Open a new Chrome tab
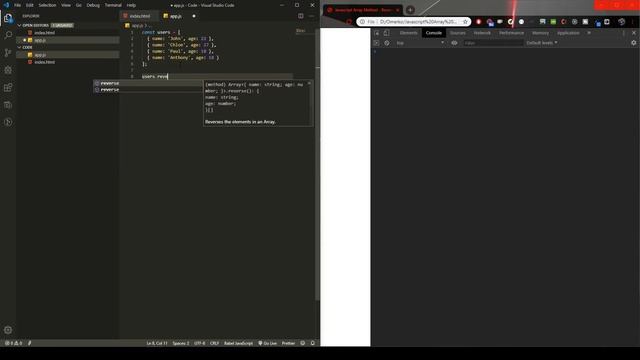640x360 pixels. coord(410,10)
